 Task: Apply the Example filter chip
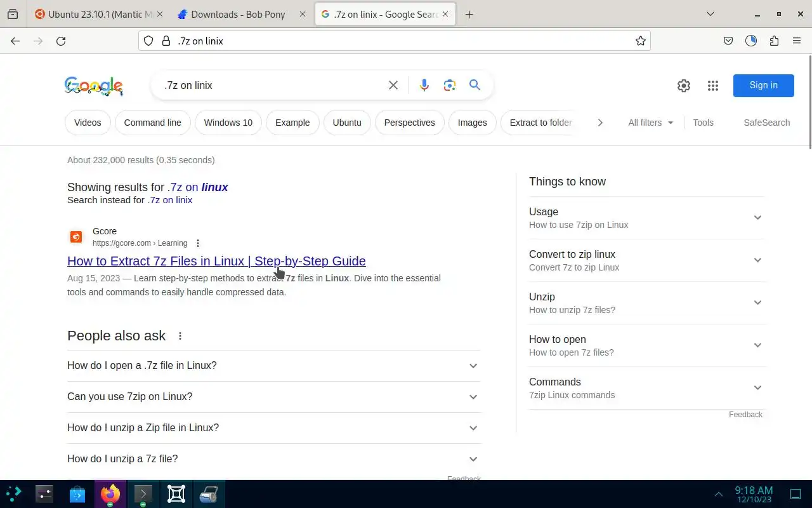click(x=292, y=123)
